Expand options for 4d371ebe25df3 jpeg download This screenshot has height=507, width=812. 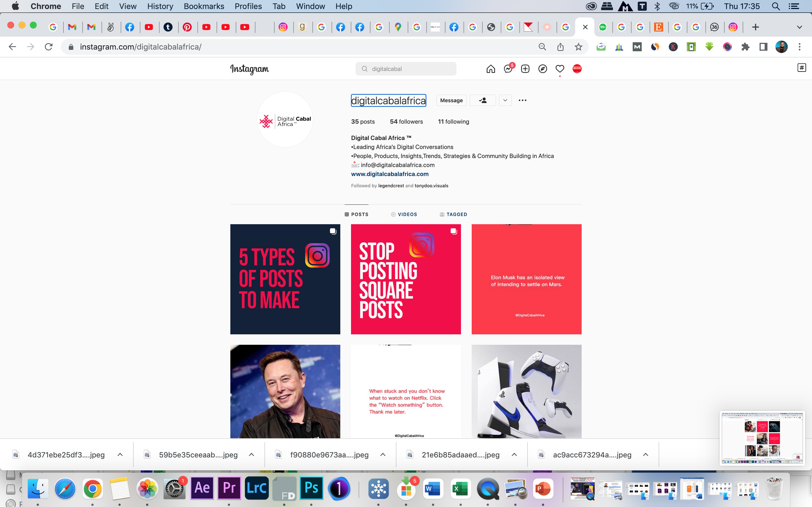pos(120,455)
